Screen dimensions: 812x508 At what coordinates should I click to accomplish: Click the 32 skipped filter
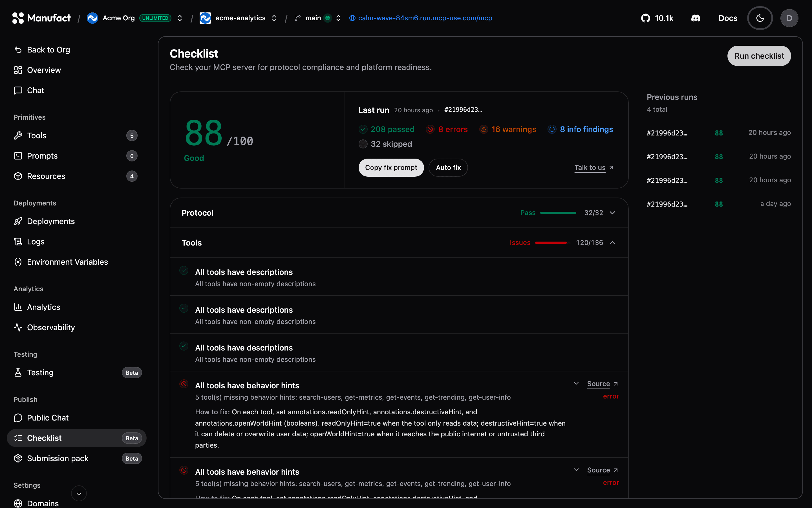pyautogui.click(x=385, y=144)
